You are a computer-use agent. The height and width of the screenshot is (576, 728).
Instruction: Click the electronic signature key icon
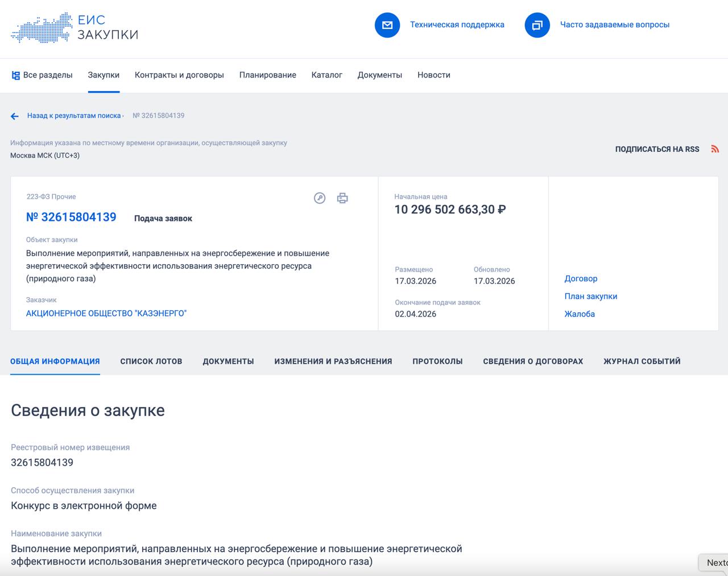tap(320, 198)
